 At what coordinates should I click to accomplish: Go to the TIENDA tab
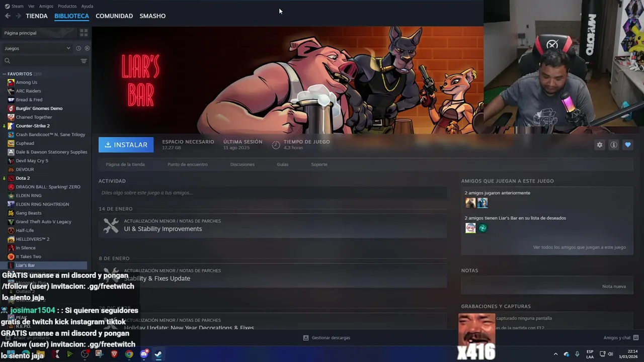pyautogui.click(x=37, y=16)
